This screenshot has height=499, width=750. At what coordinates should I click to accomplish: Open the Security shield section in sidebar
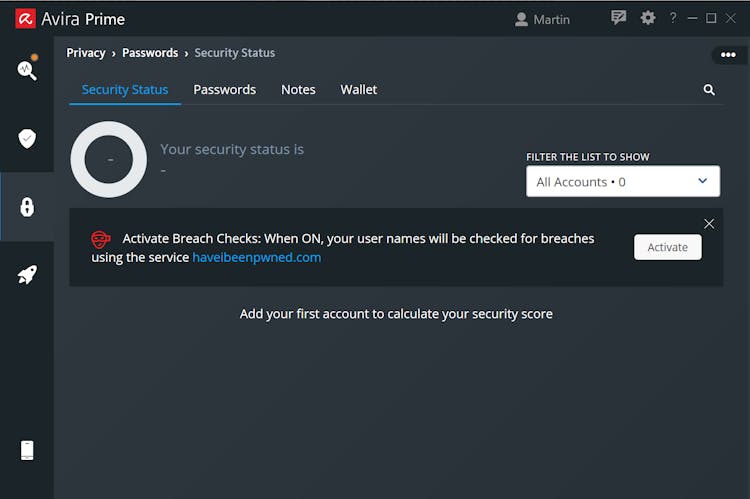(27, 139)
